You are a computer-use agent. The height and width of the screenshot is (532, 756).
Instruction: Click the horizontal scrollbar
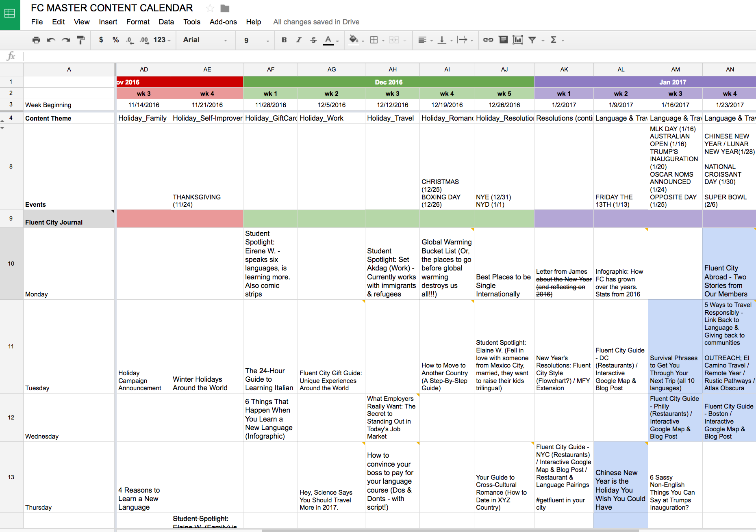(450, 530)
